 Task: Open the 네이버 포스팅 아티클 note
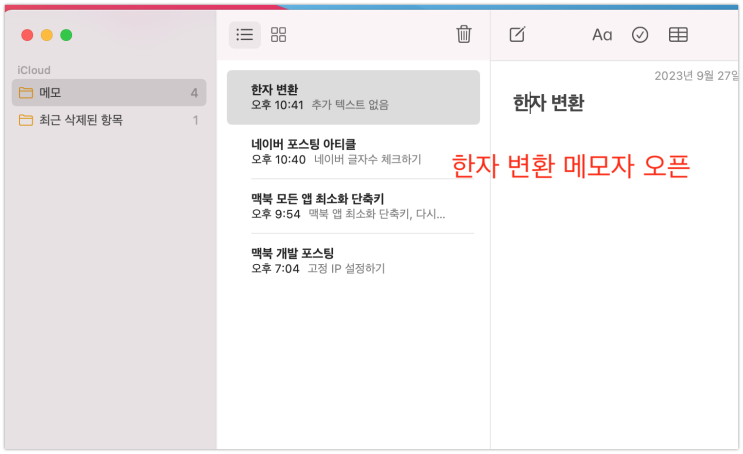tap(353, 152)
